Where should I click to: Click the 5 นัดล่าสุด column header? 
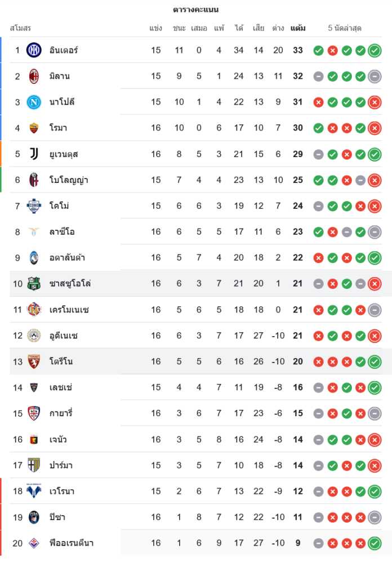[345, 28]
